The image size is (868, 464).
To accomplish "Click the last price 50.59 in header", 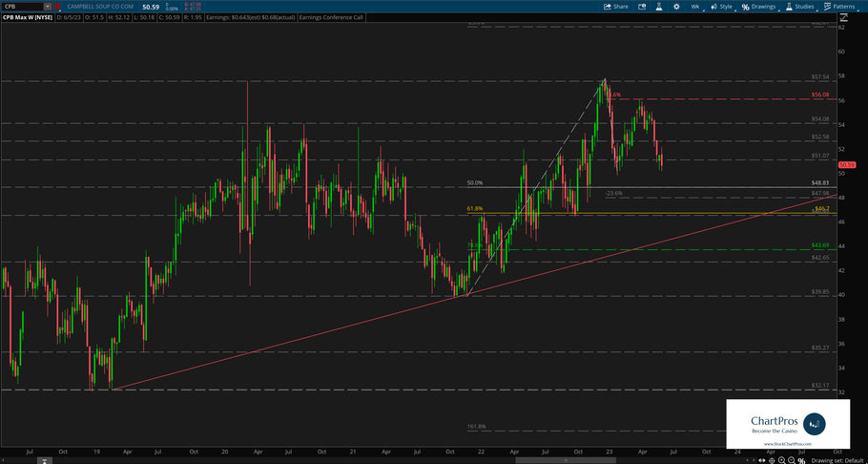I will click(x=151, y=8).
